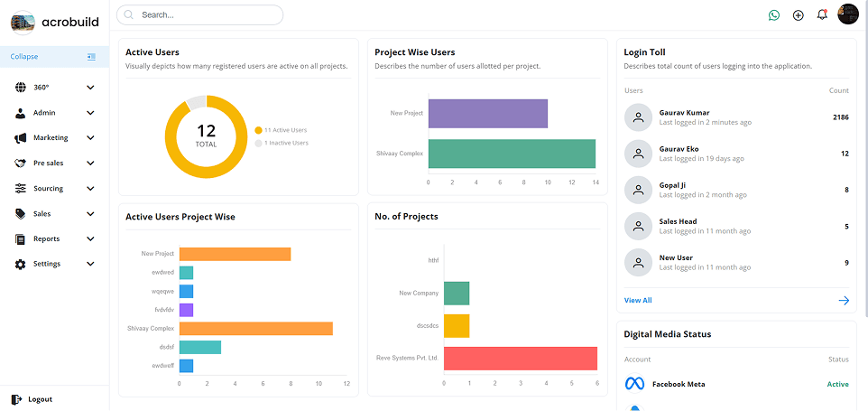
Task: Click the Facebook Meta logo icon
Action: point(635,384)
